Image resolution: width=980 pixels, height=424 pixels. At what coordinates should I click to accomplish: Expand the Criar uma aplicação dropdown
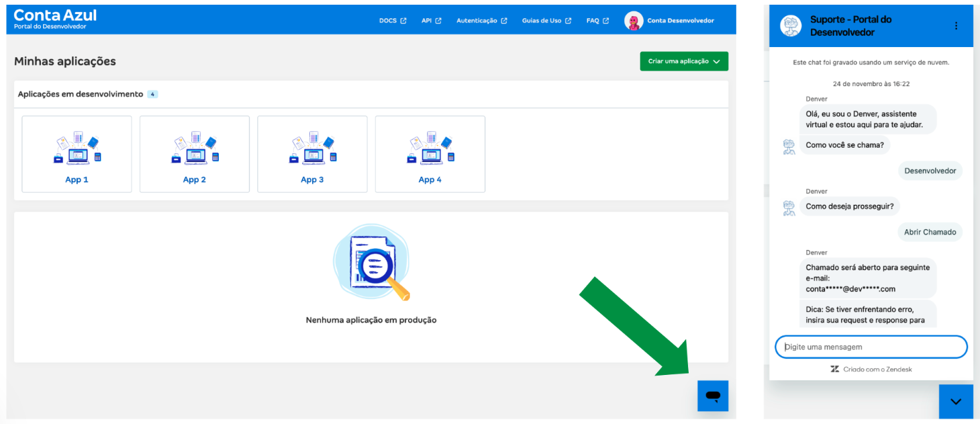pos(683,61)
